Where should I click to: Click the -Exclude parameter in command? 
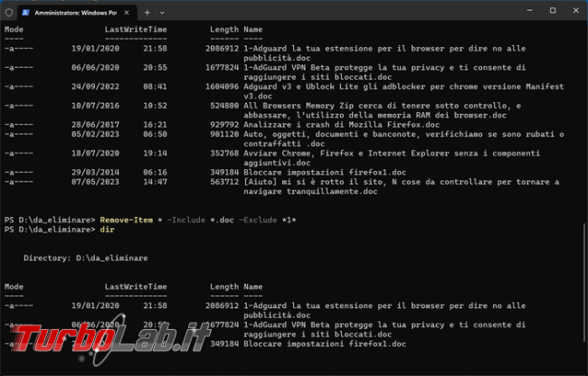[x=258, y=220]
